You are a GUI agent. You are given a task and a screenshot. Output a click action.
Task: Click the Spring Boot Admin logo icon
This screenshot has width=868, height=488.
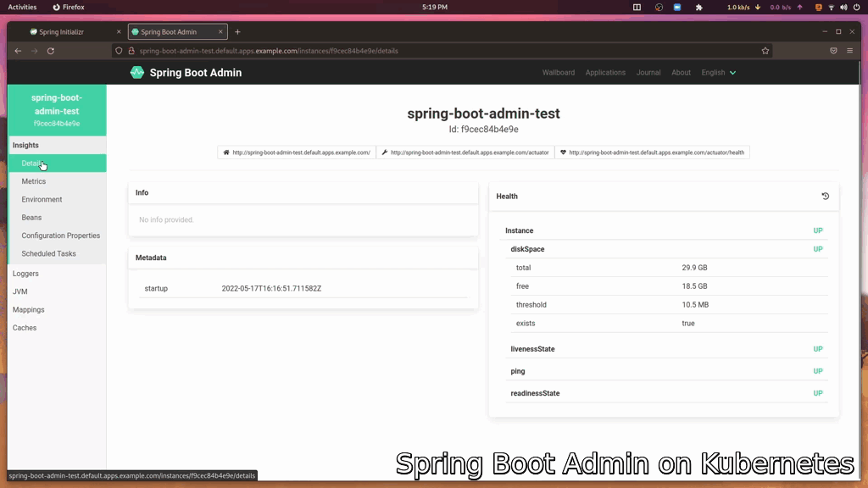(137, 73)
